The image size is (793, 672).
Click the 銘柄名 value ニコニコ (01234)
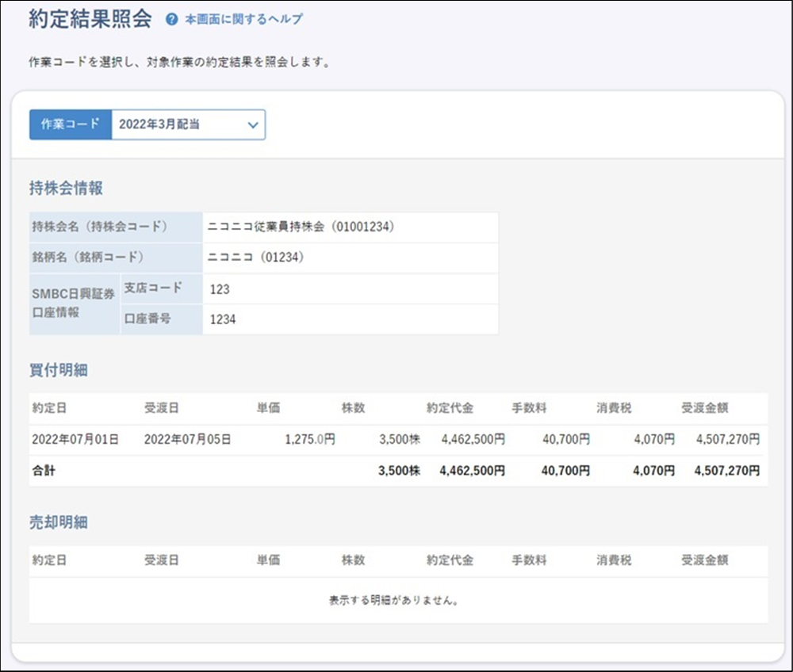tap(255, 258)
